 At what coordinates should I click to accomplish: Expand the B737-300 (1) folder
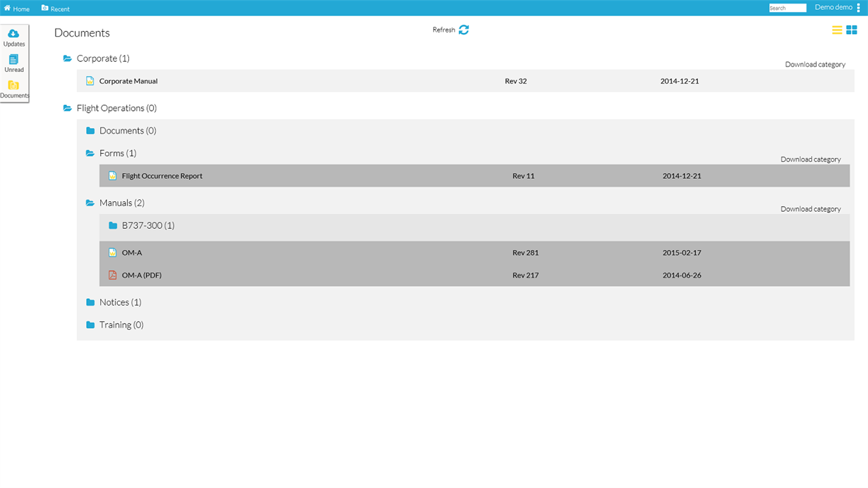point(113,226)
